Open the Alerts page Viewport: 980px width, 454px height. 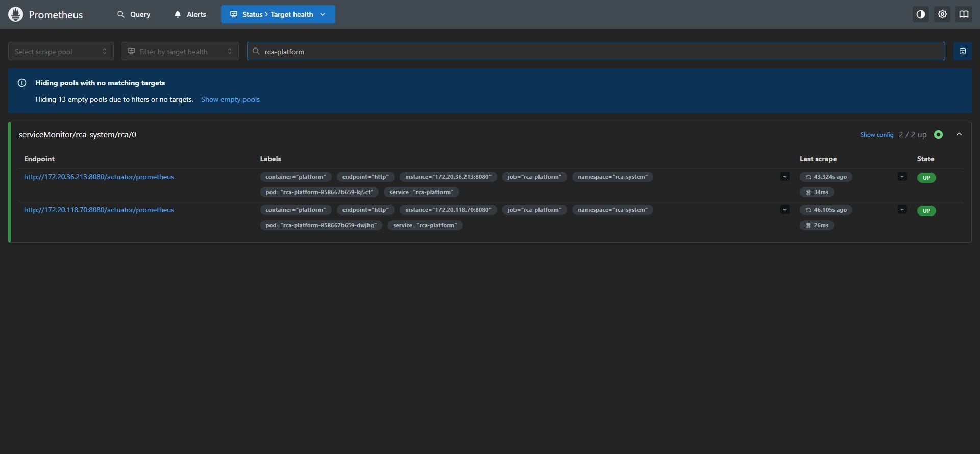click(190, 14)
